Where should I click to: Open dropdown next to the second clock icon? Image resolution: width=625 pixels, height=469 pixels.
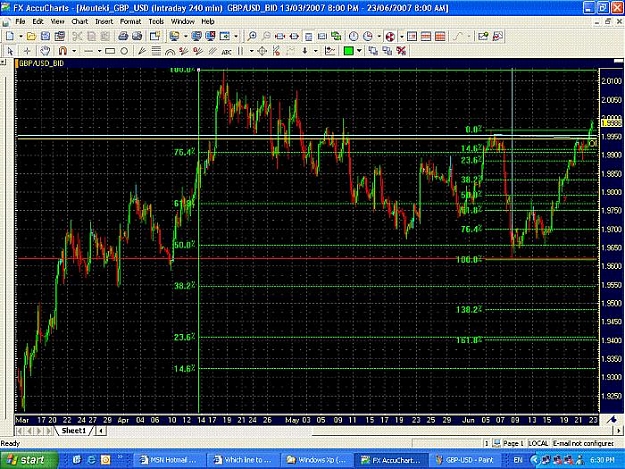coord(379,37)
